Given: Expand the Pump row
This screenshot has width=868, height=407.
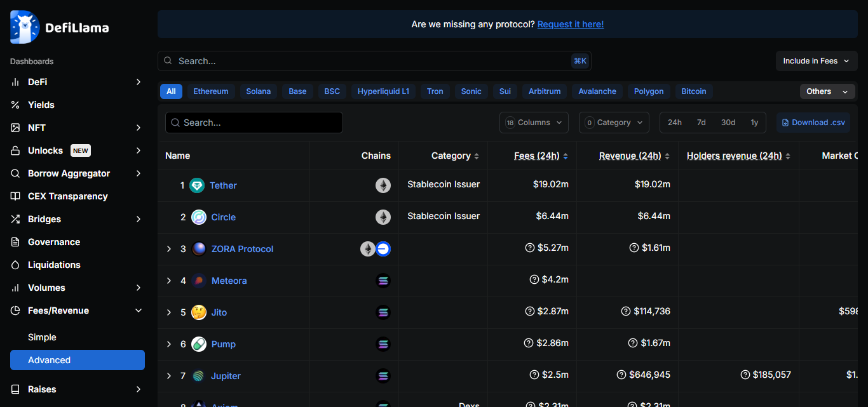Looking at the screenshot, I should pos(169,344).
